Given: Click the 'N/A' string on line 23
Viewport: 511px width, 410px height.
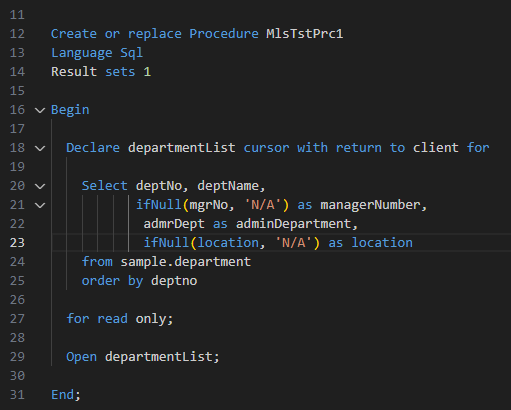Looking at the screenshot, I should click(294, 243).
